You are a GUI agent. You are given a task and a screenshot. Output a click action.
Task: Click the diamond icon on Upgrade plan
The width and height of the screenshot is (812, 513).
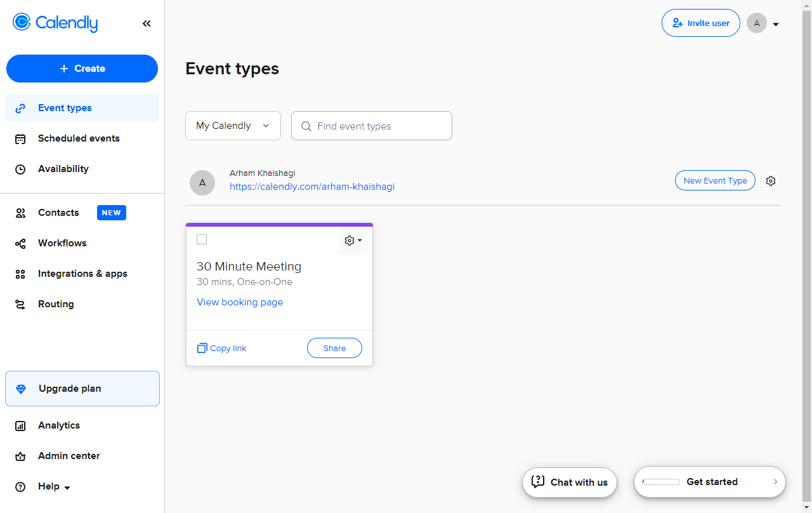point(21,389)
